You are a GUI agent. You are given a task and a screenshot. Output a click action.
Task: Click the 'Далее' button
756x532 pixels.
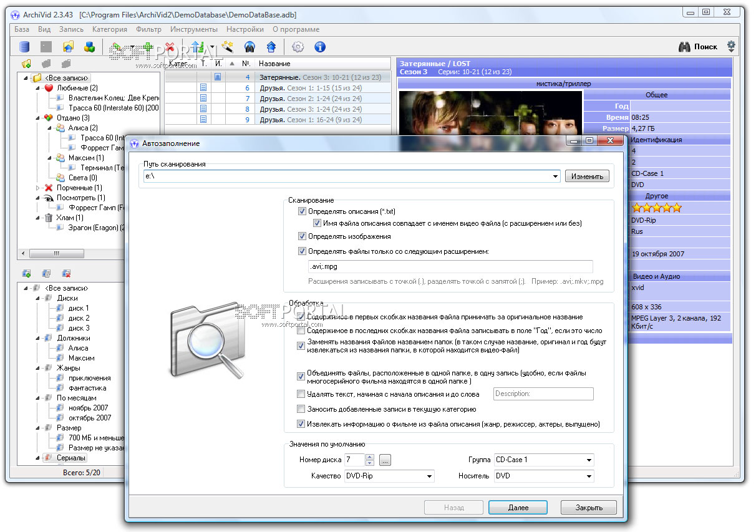tap(518, 508)
